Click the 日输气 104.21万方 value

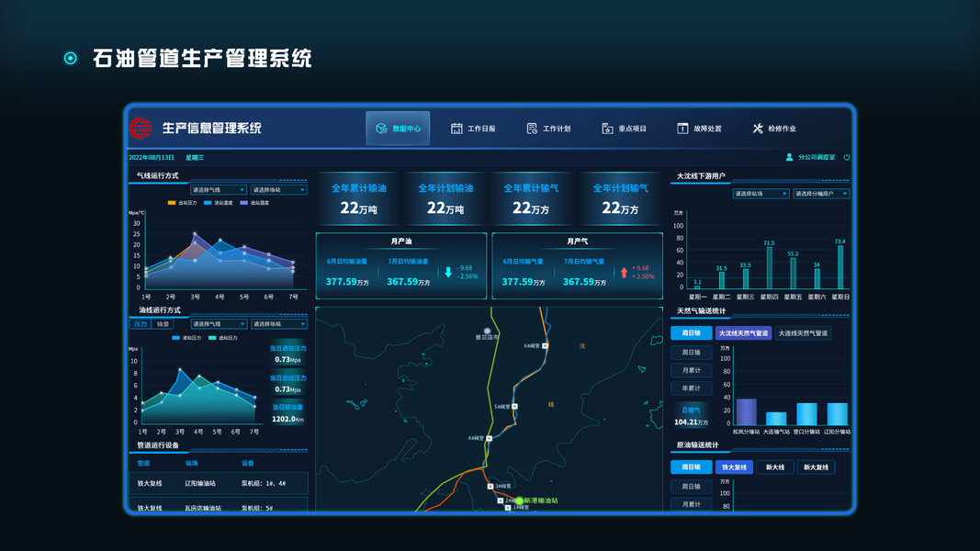click(691, 422)
